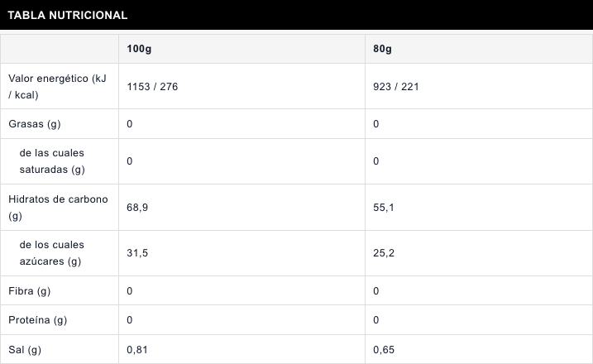This screenshot has height=364, width=593.
Task: Select the 31,5 sugars value
Action: point(137,253)
